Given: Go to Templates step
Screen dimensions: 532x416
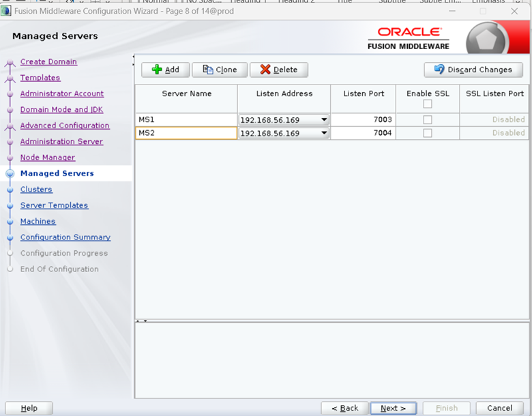Looking at the screenshot, I should (x=40, y=78).
